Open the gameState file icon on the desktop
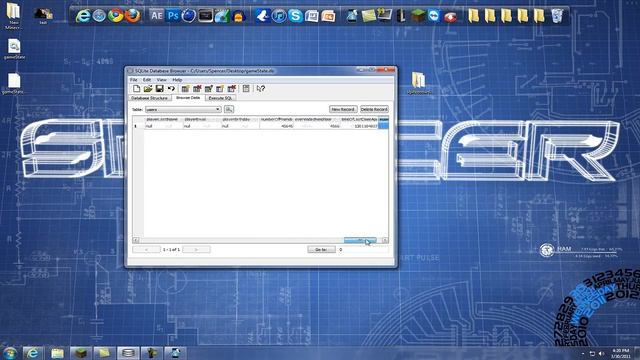Image resolution: width=640 pixels, height=360 pixels. 14,49
